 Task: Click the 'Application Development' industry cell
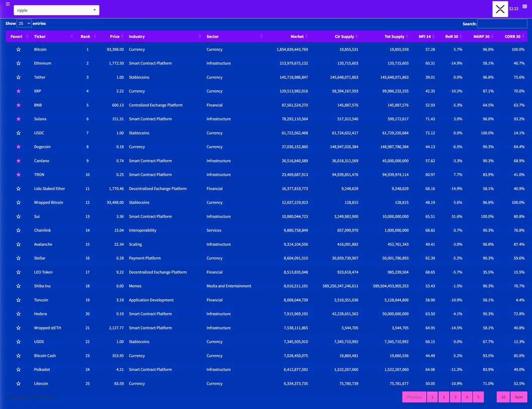point(151,300)
